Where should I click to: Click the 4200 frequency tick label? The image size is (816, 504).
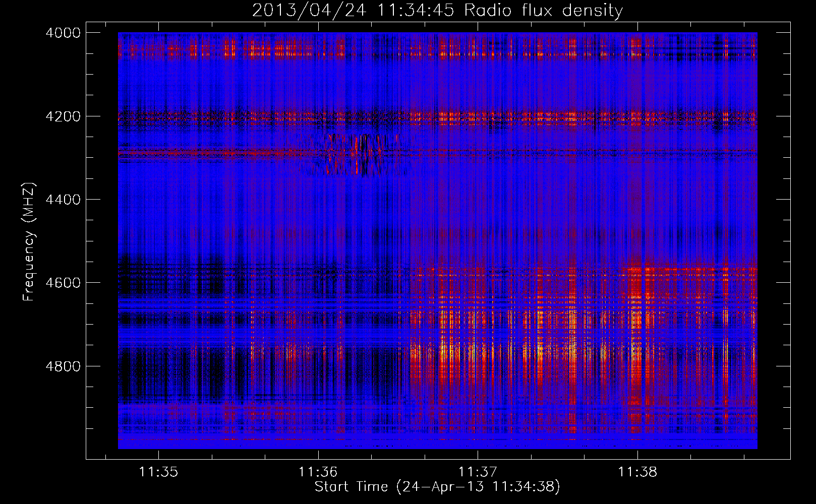coord(63,116)
